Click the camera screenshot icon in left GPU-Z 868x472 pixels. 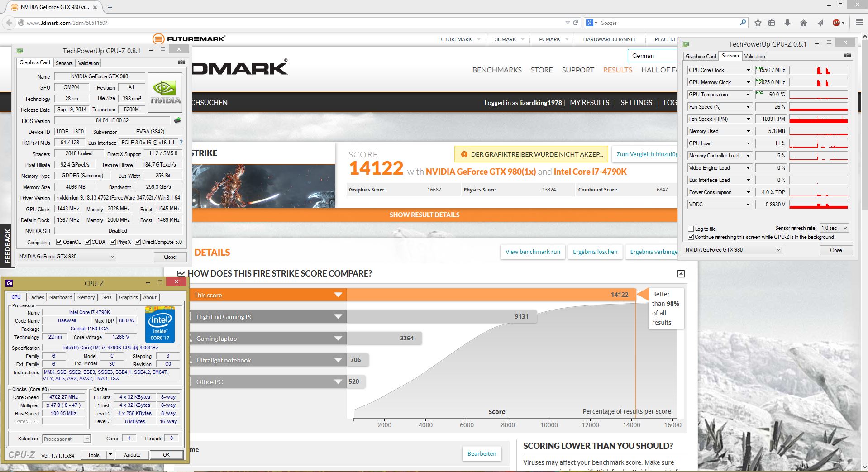(181, 62)
